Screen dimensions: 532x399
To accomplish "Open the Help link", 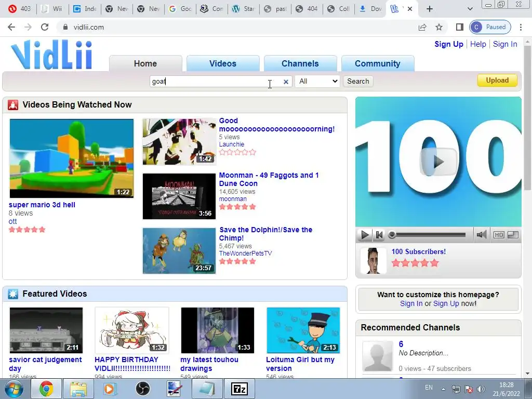I will pos(478,44).
